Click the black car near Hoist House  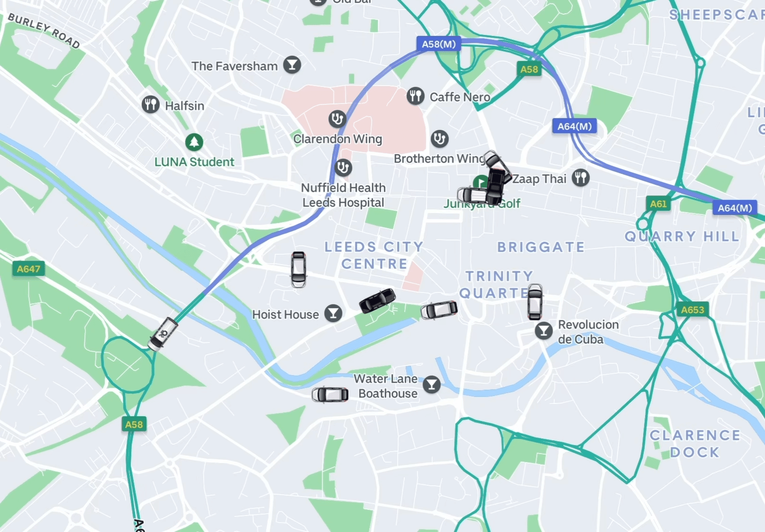pos(377,300)
